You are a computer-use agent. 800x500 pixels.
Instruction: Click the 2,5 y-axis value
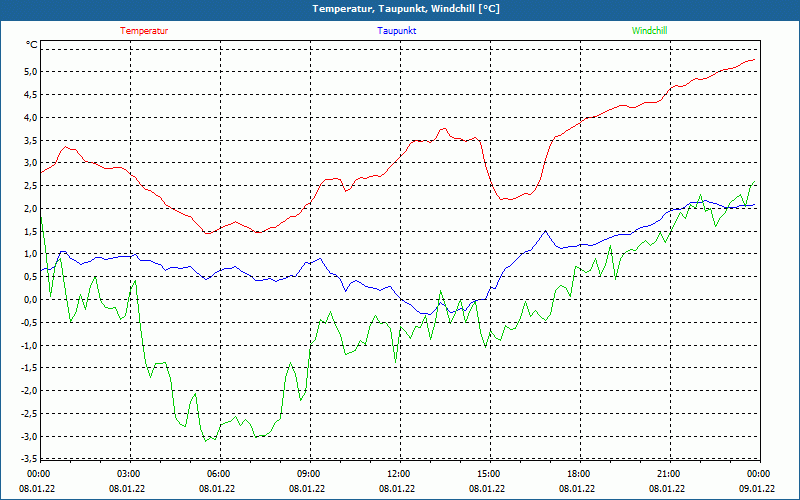coord(31,186)
